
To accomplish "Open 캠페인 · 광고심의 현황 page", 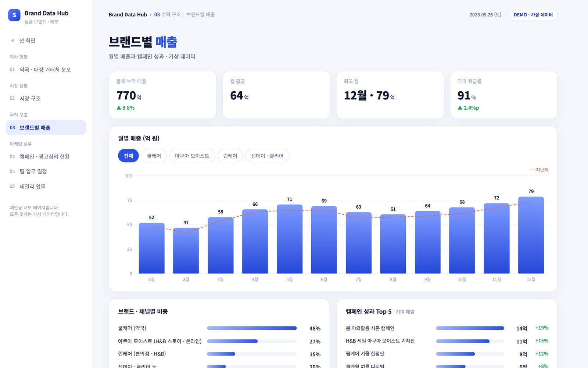I will [46, 157].
